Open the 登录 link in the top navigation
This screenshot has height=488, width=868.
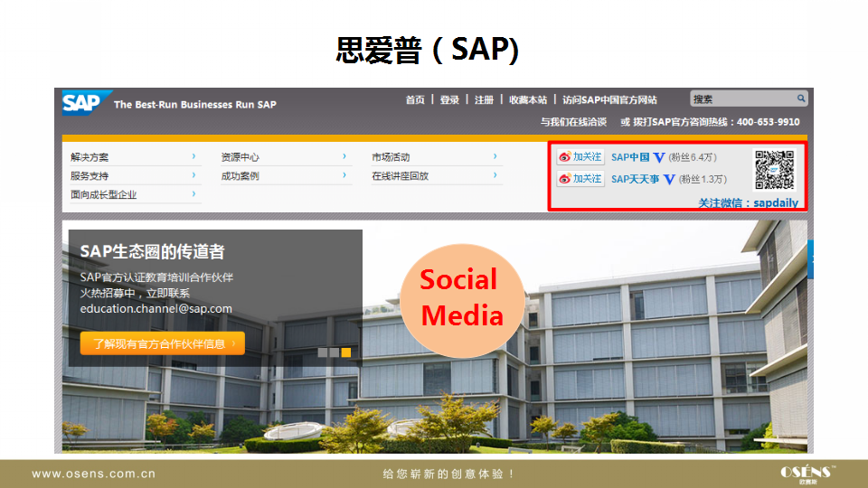449,99
